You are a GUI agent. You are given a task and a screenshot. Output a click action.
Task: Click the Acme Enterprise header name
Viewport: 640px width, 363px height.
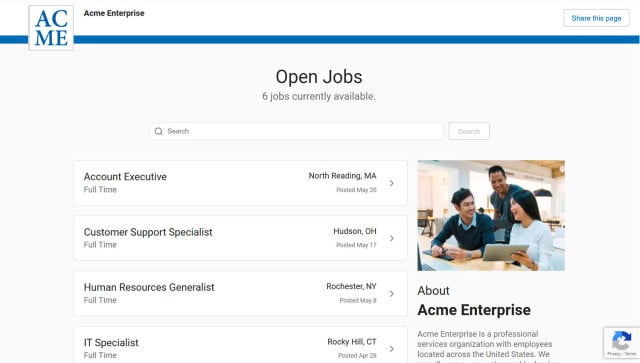[x=114, y=13]
